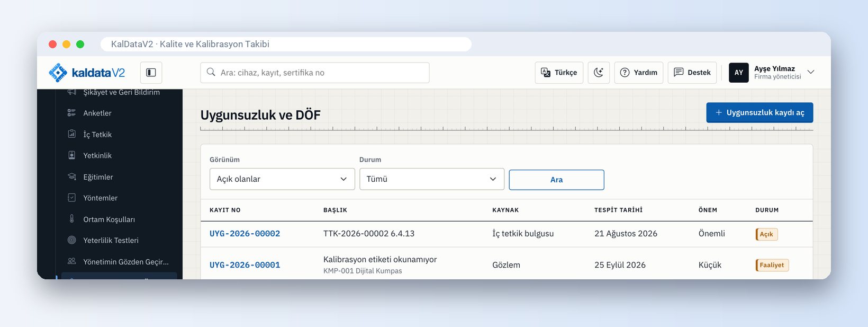
Task: Open the Durum dropdown 'Tümü'
Action: 432,179
